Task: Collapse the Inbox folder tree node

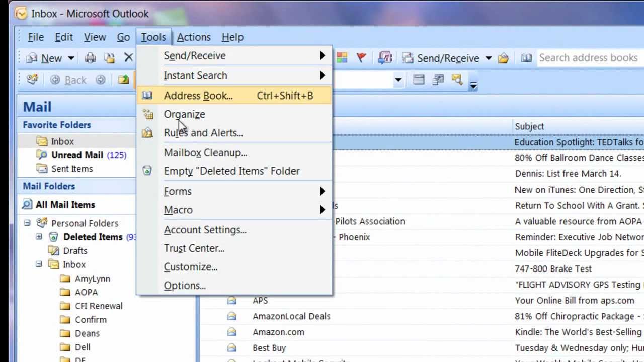Action: [39, 264]
